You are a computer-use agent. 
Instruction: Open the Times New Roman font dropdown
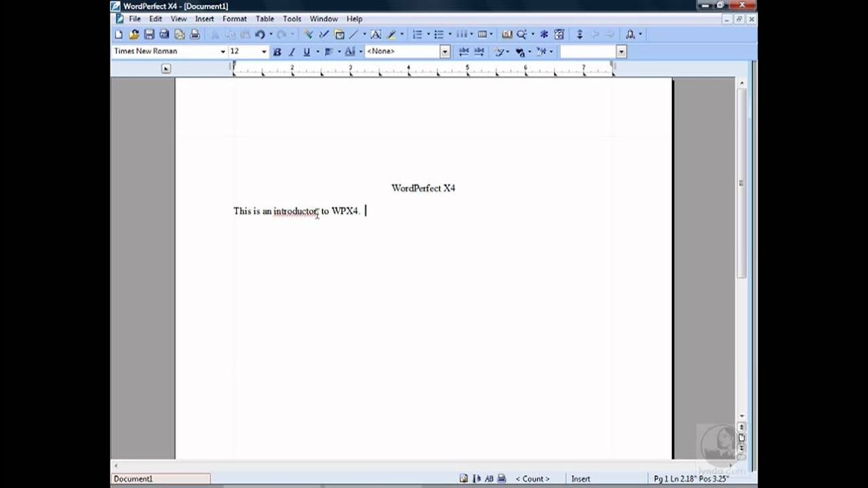[x=222, y=52]
